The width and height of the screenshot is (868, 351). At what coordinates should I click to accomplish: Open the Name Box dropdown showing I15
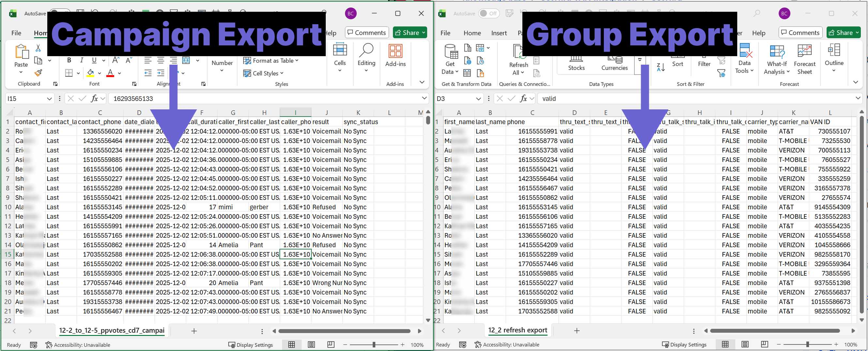[x=50, y=99]
